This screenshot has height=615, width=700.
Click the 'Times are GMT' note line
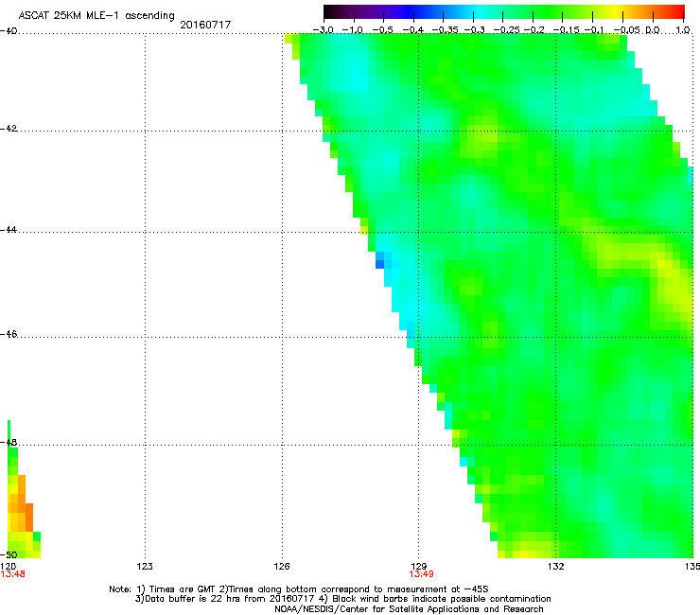point(299,589)
